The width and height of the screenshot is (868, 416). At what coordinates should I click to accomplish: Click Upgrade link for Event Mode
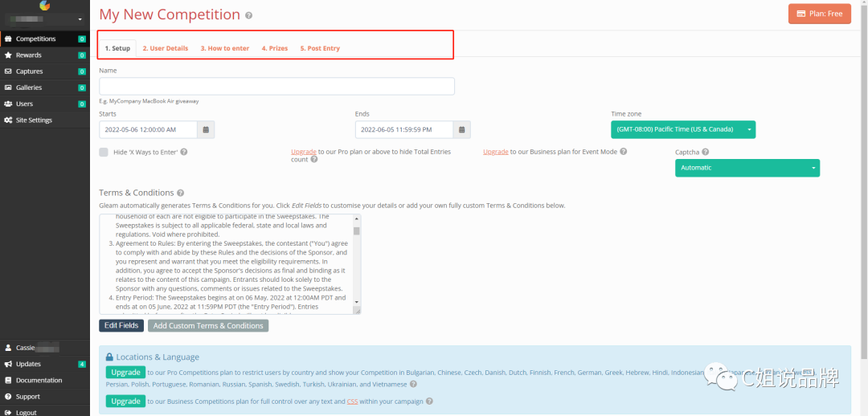point(496,152)
